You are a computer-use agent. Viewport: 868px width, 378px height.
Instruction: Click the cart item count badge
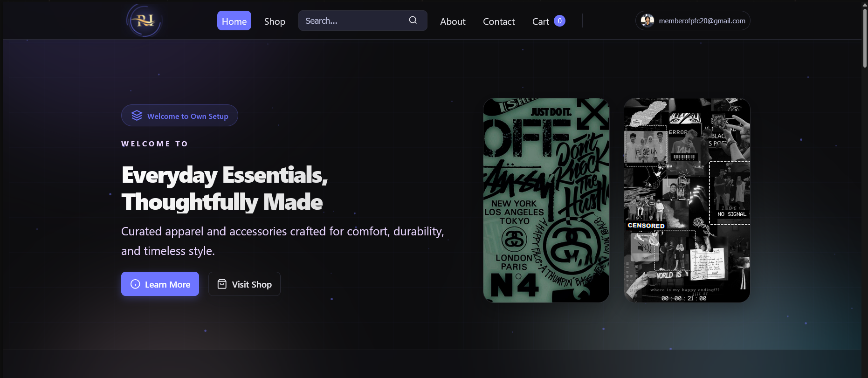coord(559,21)
